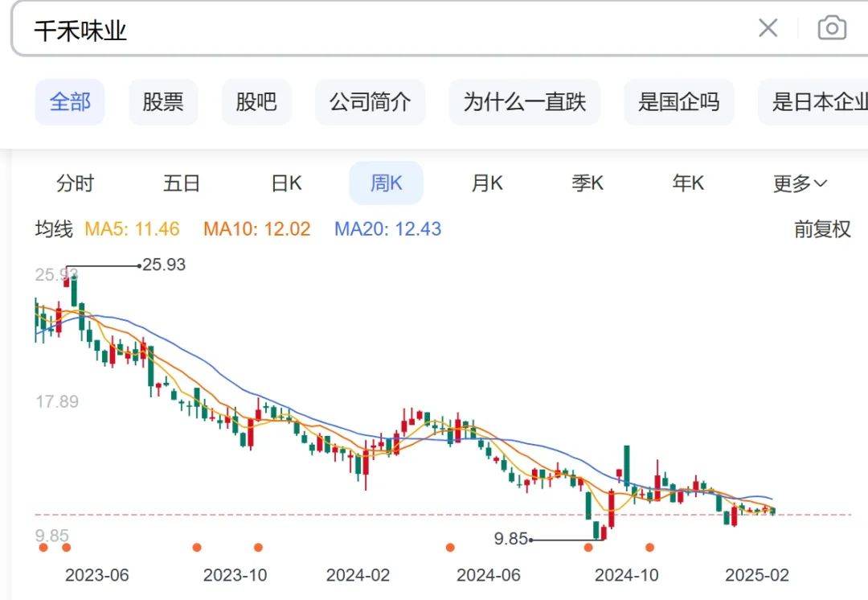The width and height of the screenshot is (868, 600).
Task: Switch chart to 五日 view
Action: click(182, 183)
